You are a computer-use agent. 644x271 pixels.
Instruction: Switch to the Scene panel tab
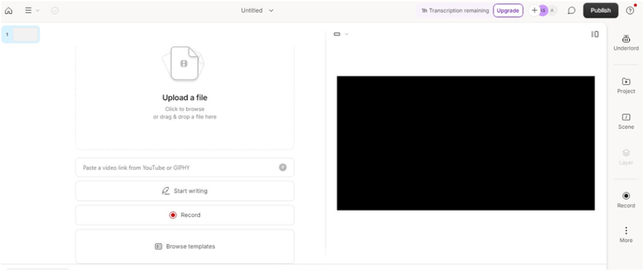pyautogui.click(x=626, y=121)
